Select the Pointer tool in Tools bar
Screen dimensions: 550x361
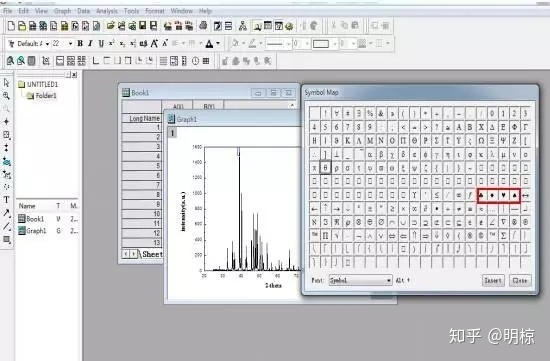(6, 82)
